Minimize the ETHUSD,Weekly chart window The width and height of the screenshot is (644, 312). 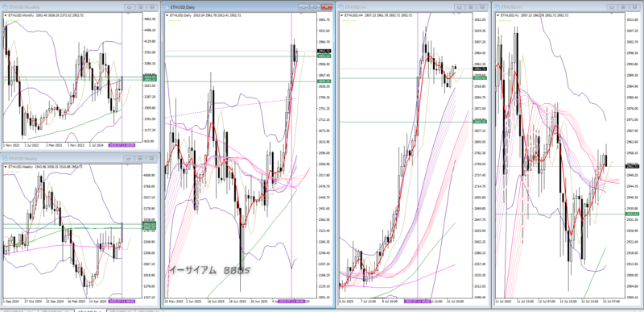point(130,159)
